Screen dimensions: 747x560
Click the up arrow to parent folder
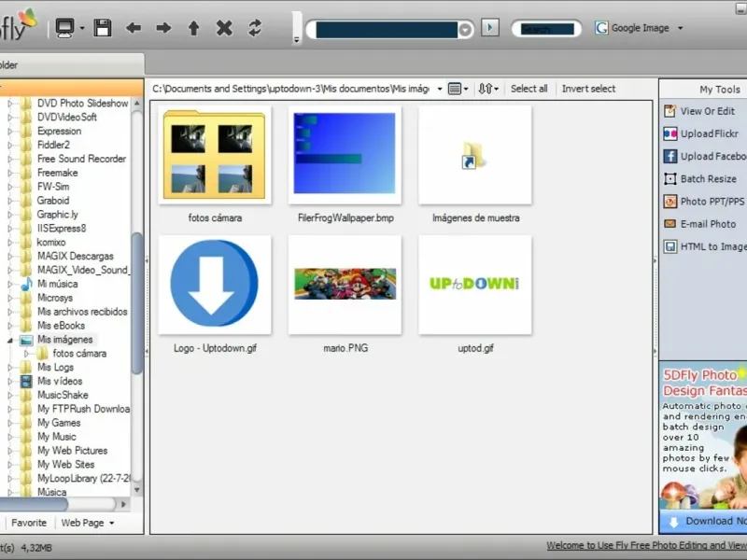(193, 28)
